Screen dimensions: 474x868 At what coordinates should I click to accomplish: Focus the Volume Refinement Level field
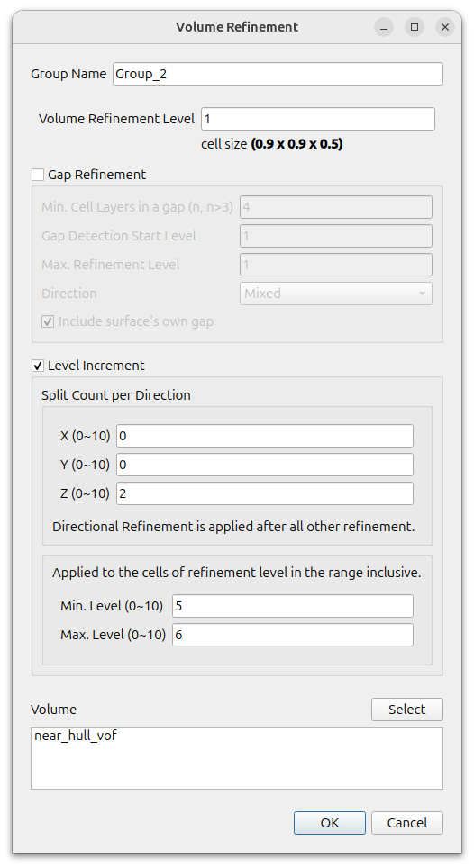pyautogui.click(x=318, y=119)
